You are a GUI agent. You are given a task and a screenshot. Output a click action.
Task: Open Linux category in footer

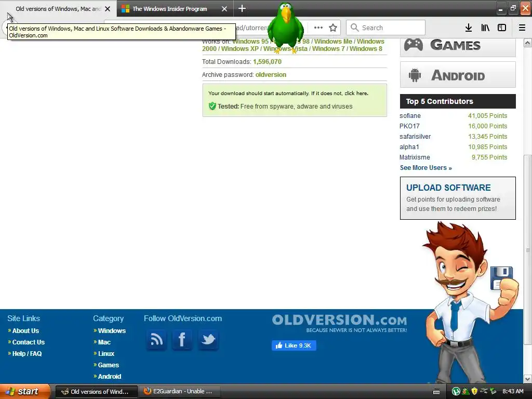[x=106, y=353]
